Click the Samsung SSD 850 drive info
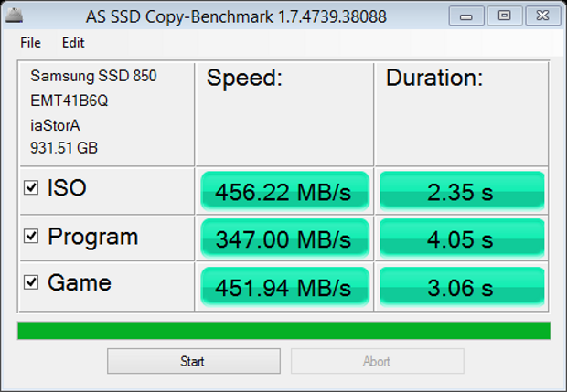567x392 pixels. click(x=93, y=77)
